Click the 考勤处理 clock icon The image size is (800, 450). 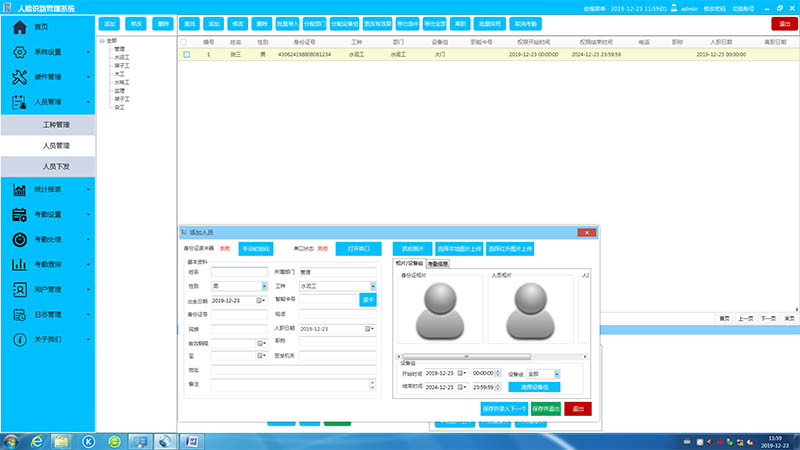(19, 239)
